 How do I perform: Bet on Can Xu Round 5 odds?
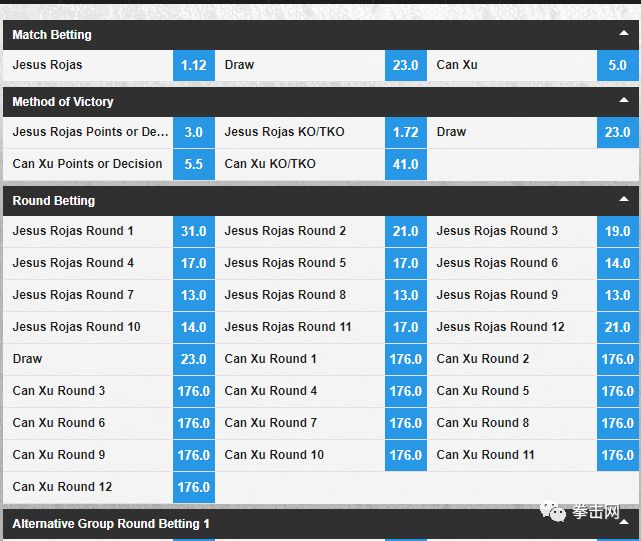(617, 391)
